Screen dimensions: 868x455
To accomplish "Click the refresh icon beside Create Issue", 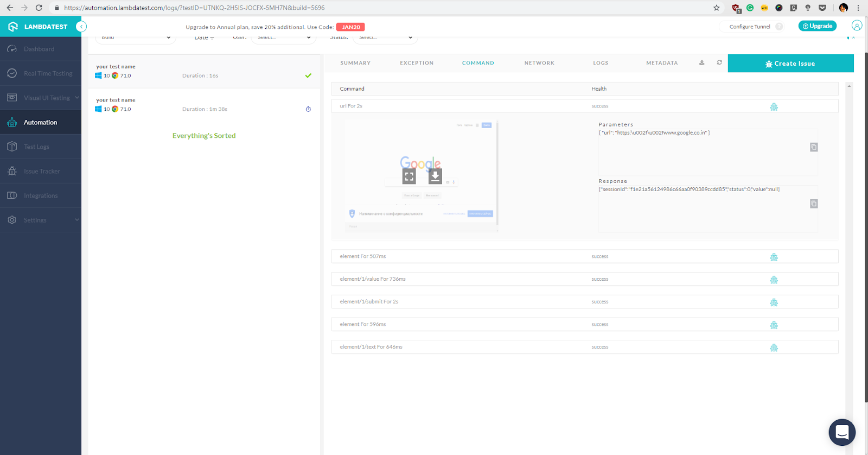I will (719, 62).
